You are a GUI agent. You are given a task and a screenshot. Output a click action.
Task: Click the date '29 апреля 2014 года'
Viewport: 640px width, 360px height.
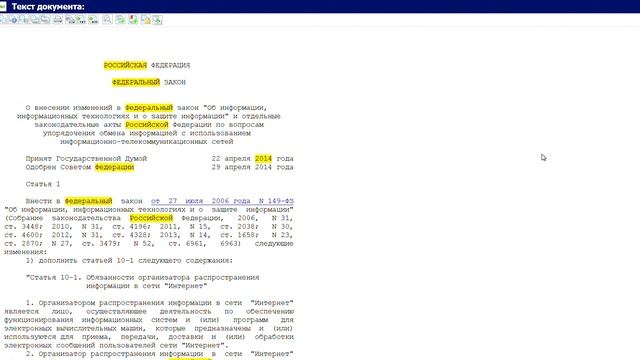tap(252, 167)
